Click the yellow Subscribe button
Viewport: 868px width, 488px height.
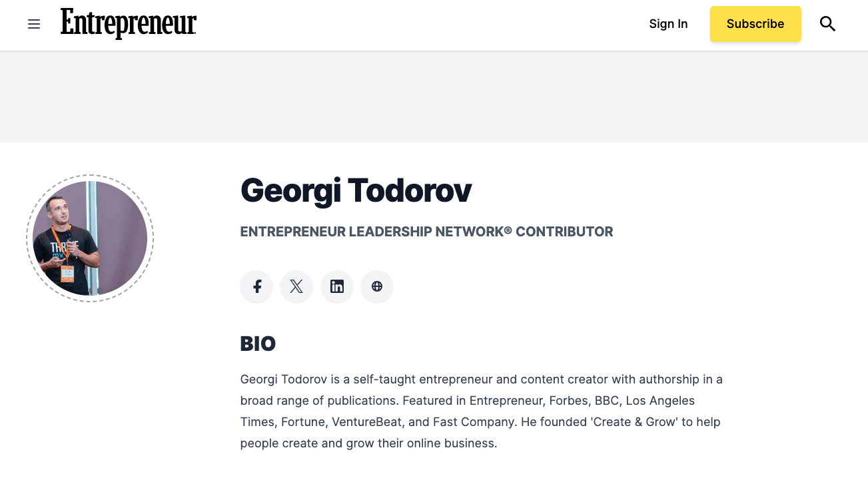[755, 24]
